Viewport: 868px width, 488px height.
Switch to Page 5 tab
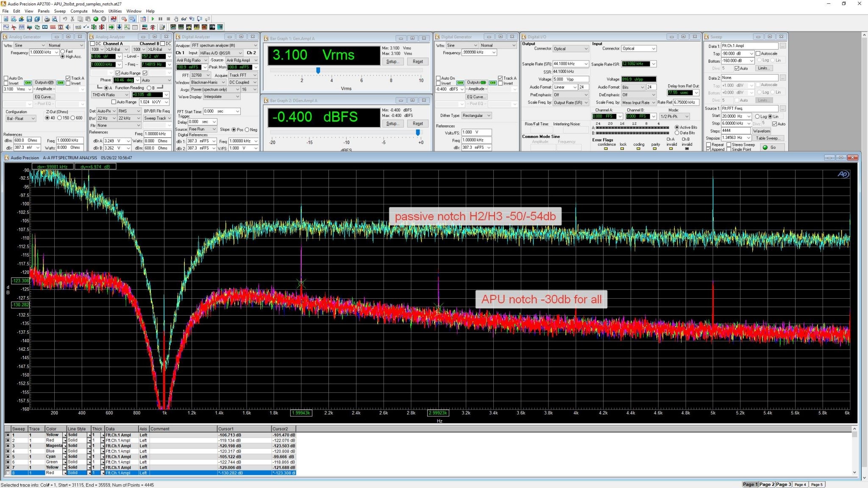pos(816,484)
